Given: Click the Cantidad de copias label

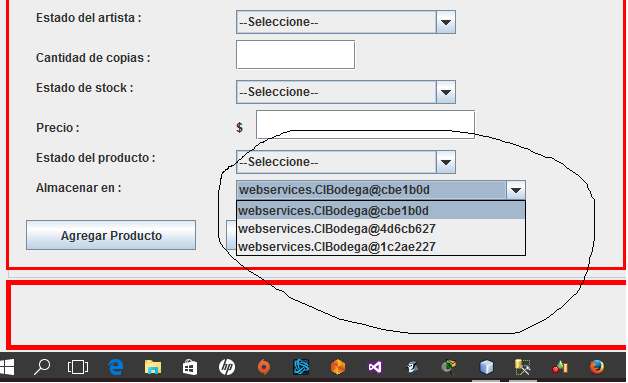Looking at the screenshot, I should click(93, 58).
